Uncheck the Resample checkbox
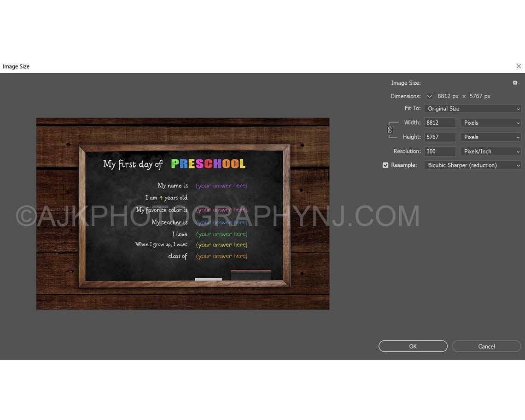Image resolution: width=525 pixels, height=420 pixels. (x=385, y=165)
